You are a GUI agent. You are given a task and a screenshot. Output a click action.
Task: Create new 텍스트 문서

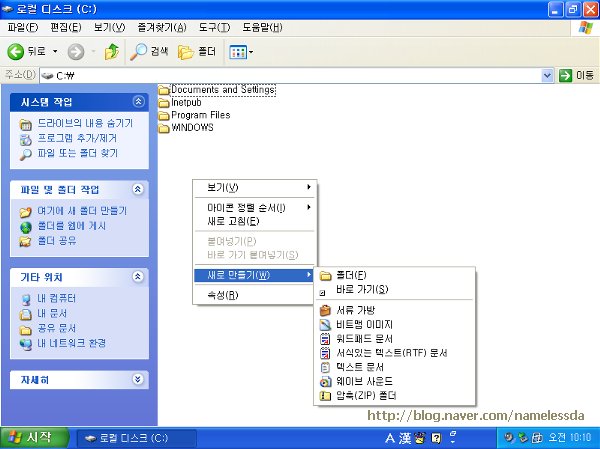tap(394, 367)
